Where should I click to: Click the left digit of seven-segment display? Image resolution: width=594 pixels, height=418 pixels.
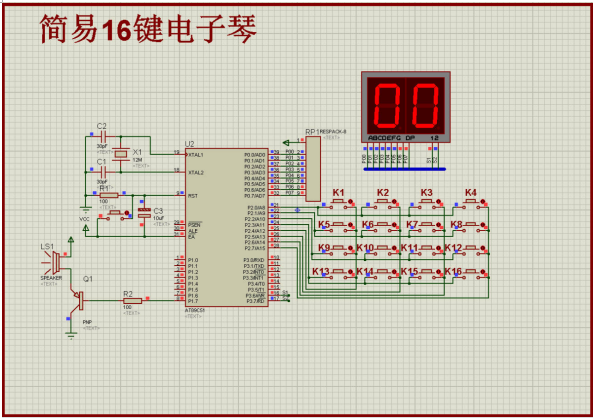point(386,105)
